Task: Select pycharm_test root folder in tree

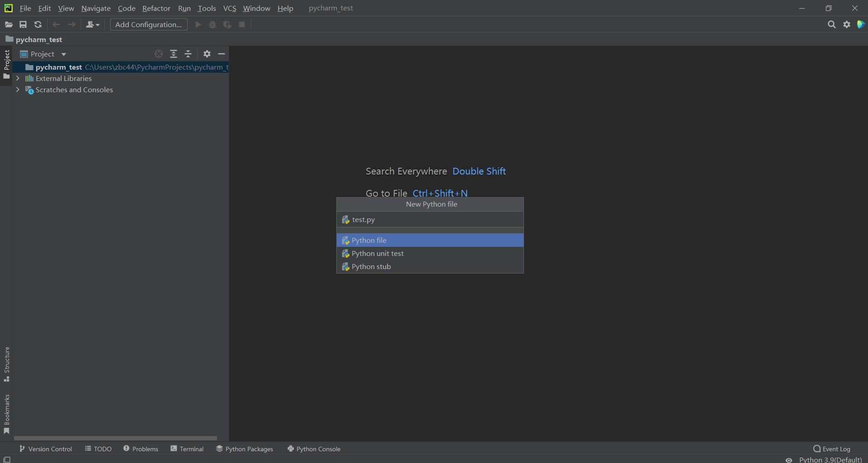Action: [x=121, y=67]
